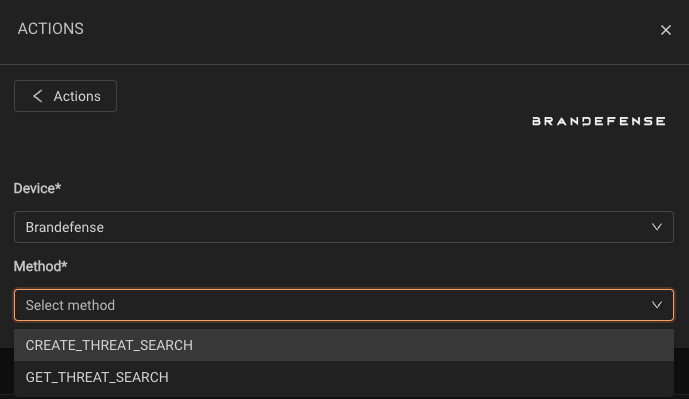Dismiss the panel via top-right close icon
The image size is (689, 399).
pyautogui.click(x=666, y=30)
